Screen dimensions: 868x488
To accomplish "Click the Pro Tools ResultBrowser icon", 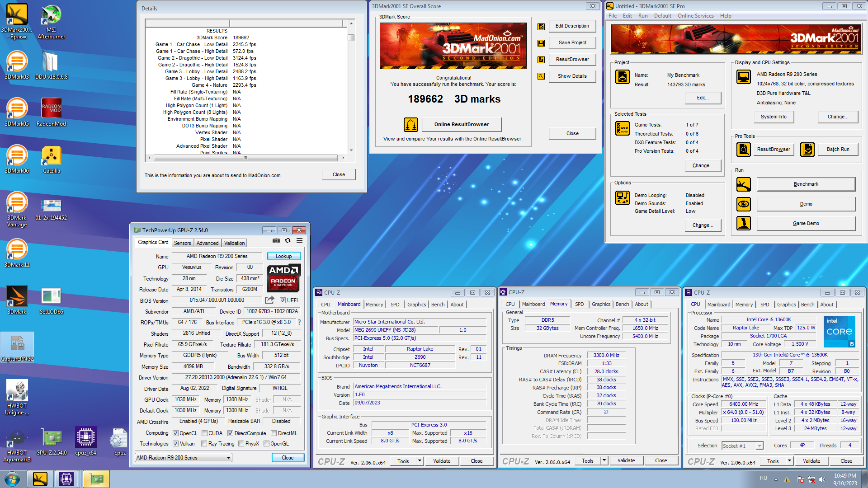I will tap(744, 149).
